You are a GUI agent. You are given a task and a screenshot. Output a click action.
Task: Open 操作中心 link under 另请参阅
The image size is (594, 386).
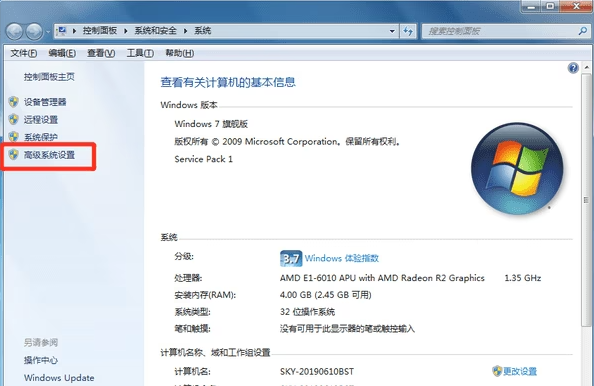point(41,360)
